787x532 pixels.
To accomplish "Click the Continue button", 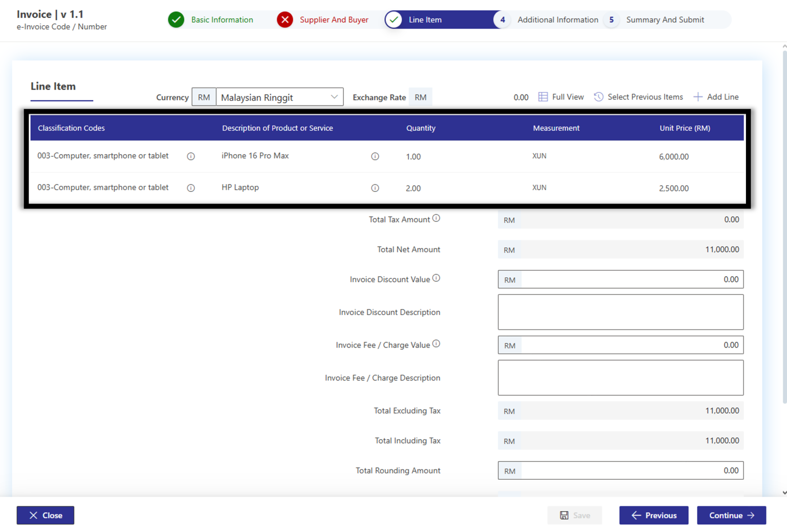I will (732, 515).
